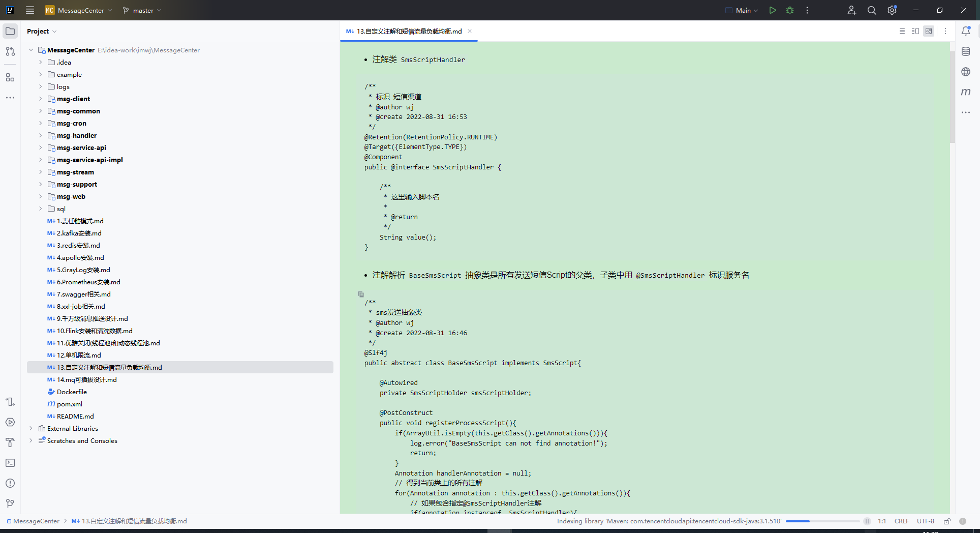The width and height of the screenshot is (980, 533).
Task: Collapse the MessageCenter root node
Action: pyautogui.click(x=31, y=50)
